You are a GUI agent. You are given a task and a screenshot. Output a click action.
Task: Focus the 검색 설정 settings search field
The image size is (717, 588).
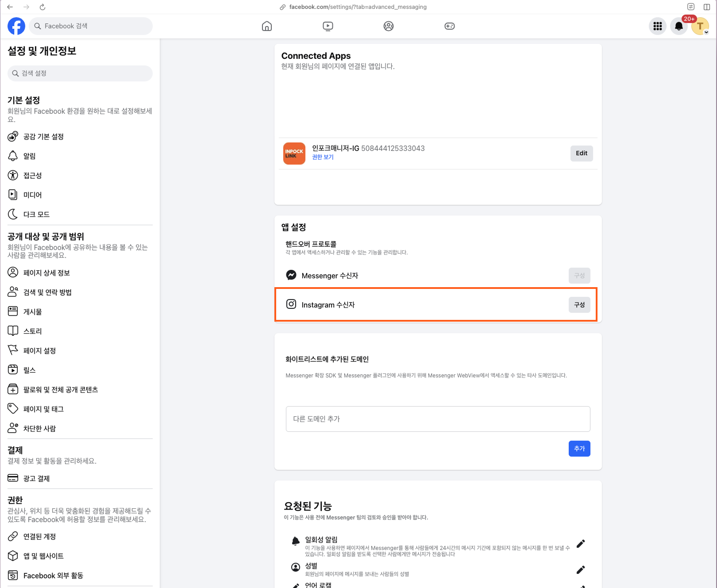80,73
